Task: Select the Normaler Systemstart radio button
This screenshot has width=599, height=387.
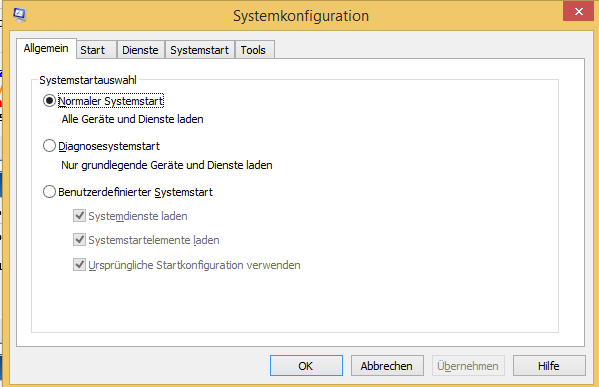Action: tap(49, 101)
